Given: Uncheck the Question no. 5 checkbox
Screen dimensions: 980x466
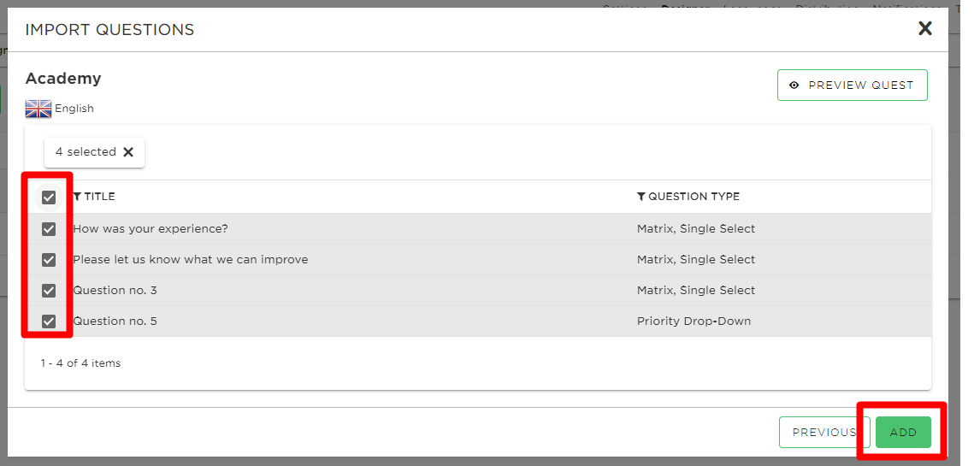Looking at the screenshot, I should click(x=49, y=321).
